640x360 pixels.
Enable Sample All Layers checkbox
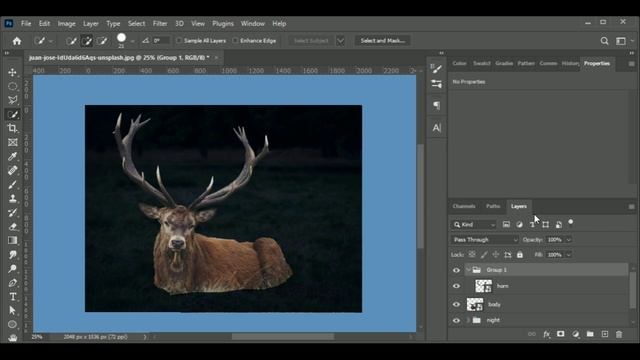(179, 41)
